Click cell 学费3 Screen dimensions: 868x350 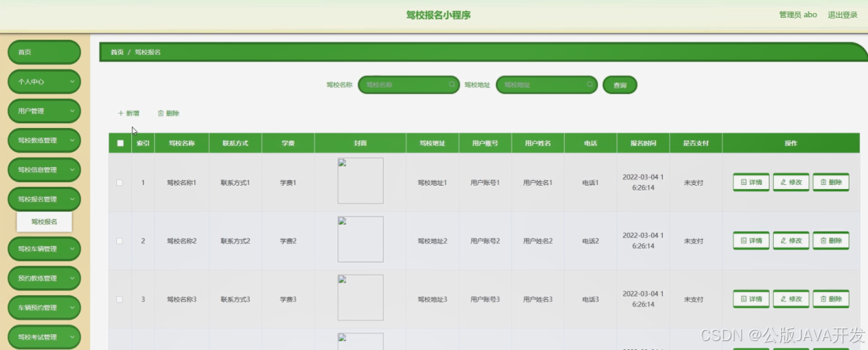point(288,299)
